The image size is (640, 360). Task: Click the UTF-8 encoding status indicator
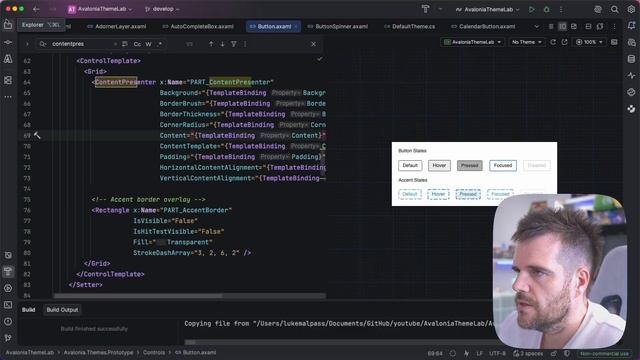coord(497,353)
